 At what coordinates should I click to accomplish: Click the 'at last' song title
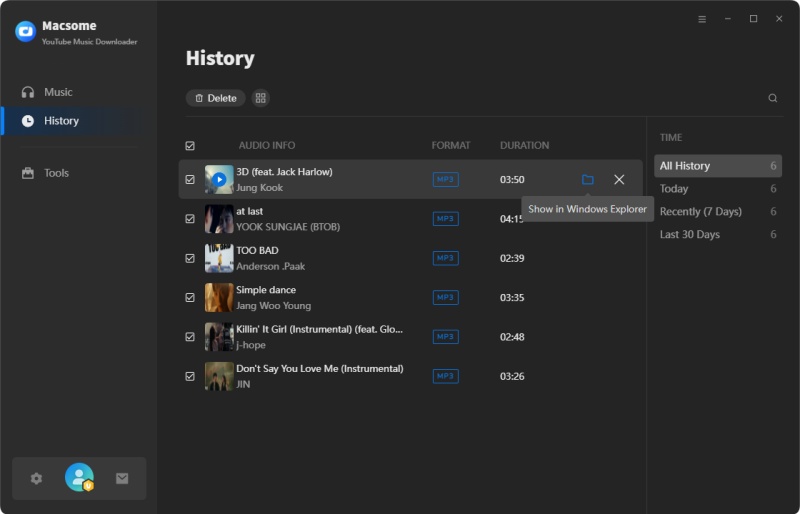point(249,211)
